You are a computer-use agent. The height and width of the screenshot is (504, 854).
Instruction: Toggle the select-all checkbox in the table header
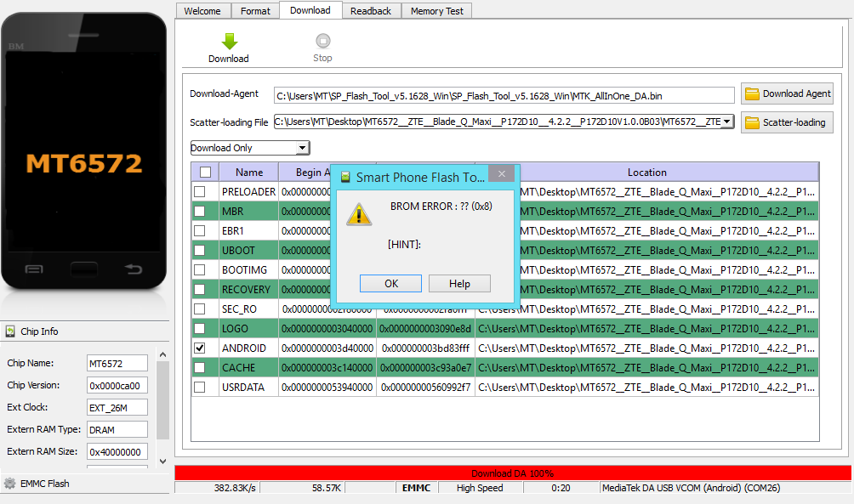[205, 172]
